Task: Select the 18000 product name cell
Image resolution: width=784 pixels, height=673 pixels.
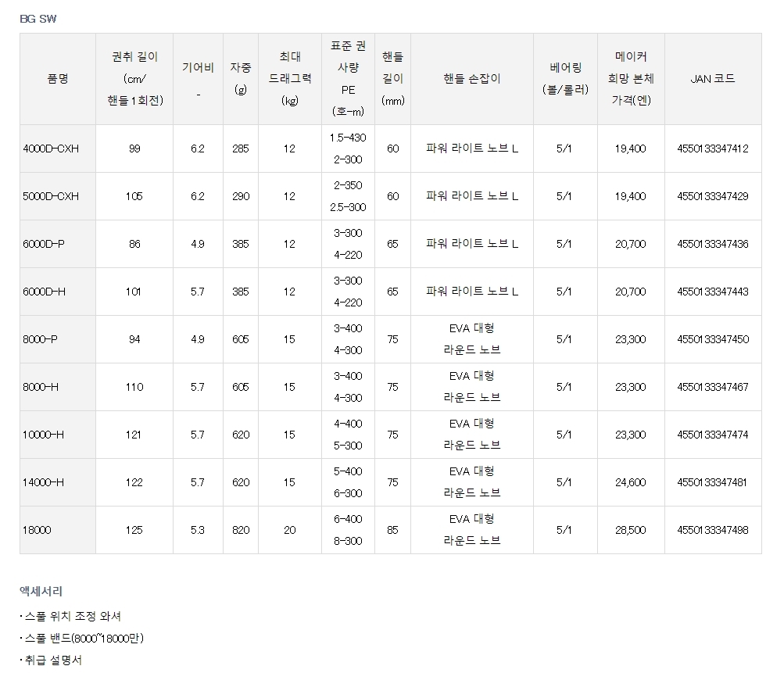Action: (37, 530)
